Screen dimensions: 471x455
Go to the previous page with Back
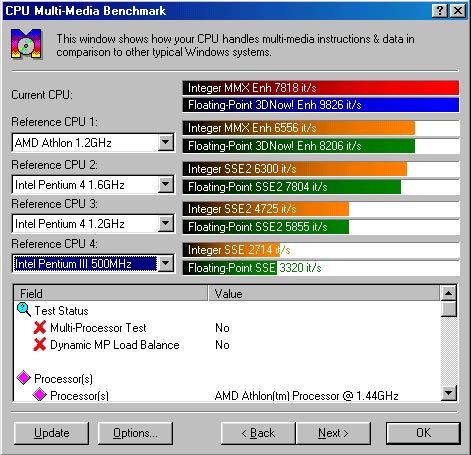(258, 433)
